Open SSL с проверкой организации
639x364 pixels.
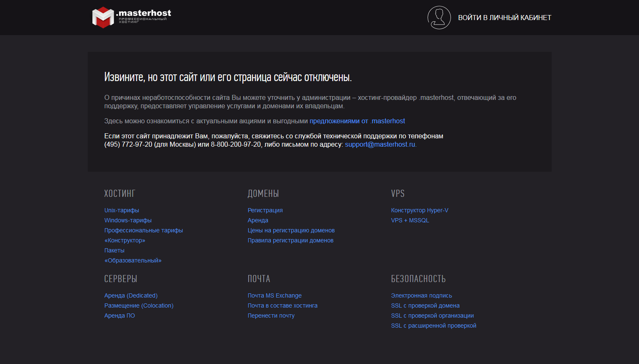tap(433, 316)
